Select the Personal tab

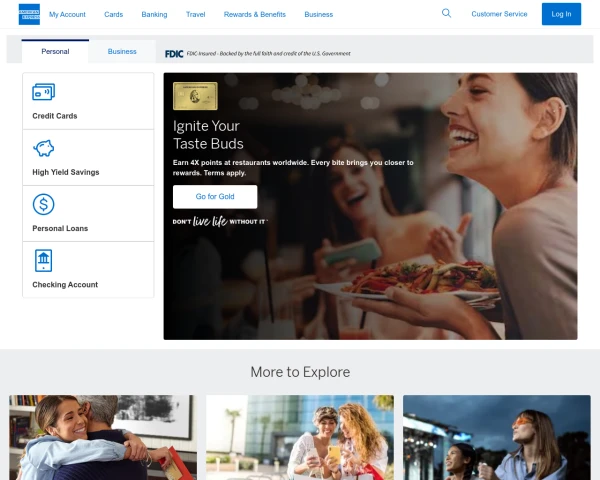(x=55, y=51)
